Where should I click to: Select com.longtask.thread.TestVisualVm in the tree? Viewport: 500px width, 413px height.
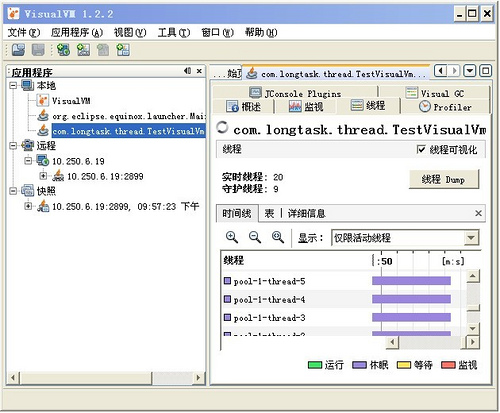pyautogui.click(x=128, y=131)
